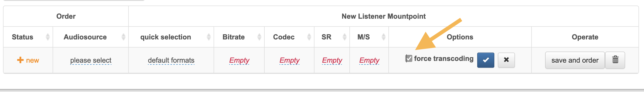
Task: Confirm options with the blue checkmark button
Action: click(486, 60)
